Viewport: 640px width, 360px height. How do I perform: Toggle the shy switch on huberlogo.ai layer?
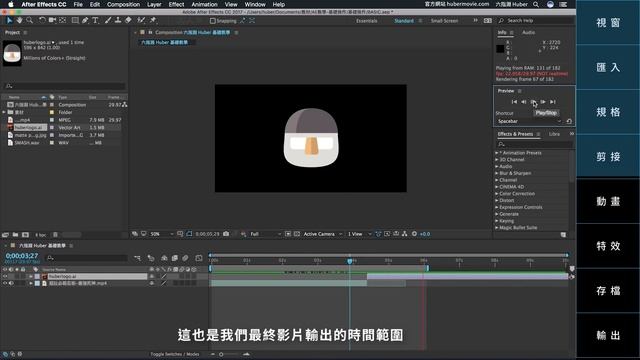(152, 276)
